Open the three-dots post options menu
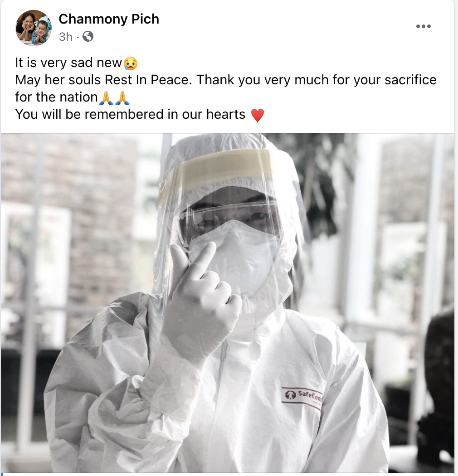458x476 pixels. coord(424,26)
